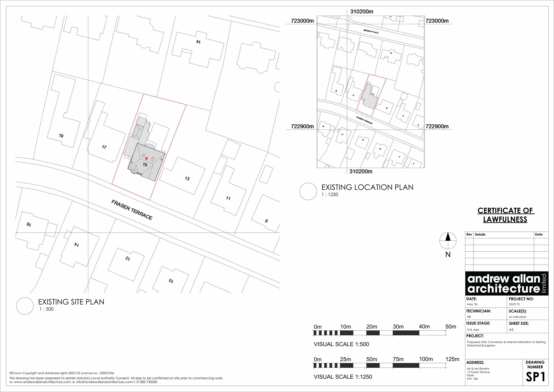Click the 50m mark on the scale bar
The height and width of the screenshot is (392, 554).
pos(451,327)
